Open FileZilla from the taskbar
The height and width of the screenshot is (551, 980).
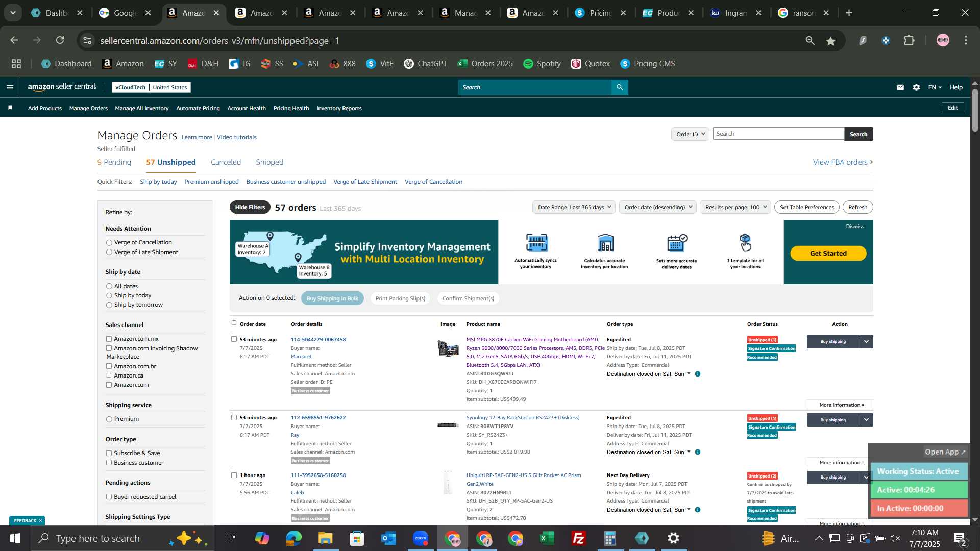pyautogui.click(x=578, y=538)
